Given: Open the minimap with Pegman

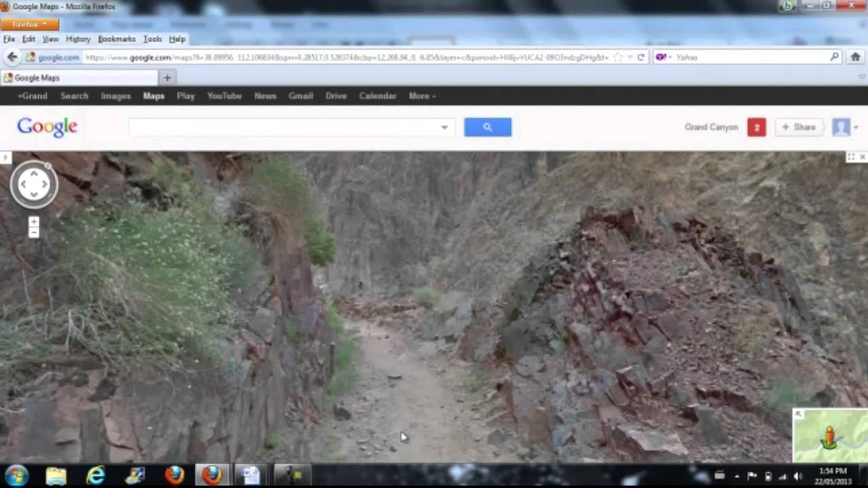Looking at the screenshot, I should [830, 436].
